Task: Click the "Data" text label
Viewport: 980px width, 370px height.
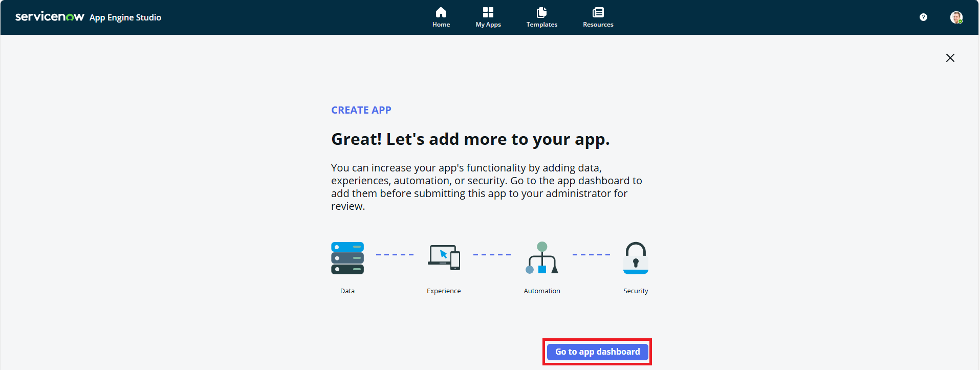Action: coord(347,291)
